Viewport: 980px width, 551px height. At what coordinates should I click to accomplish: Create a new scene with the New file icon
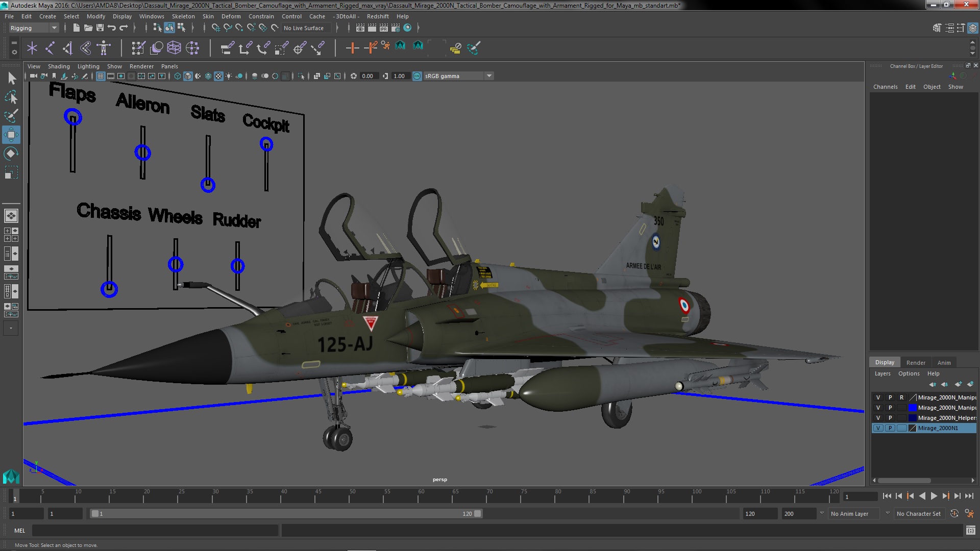[x=76, y=28]
